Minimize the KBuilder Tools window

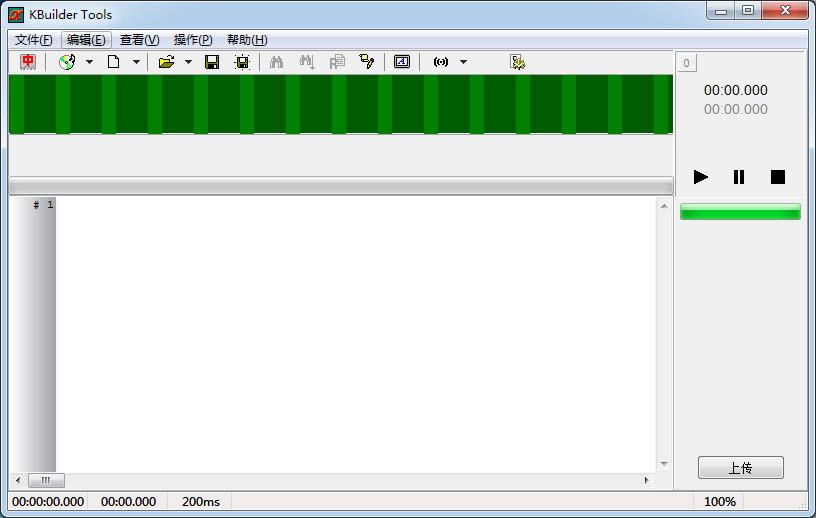[721, 11]
